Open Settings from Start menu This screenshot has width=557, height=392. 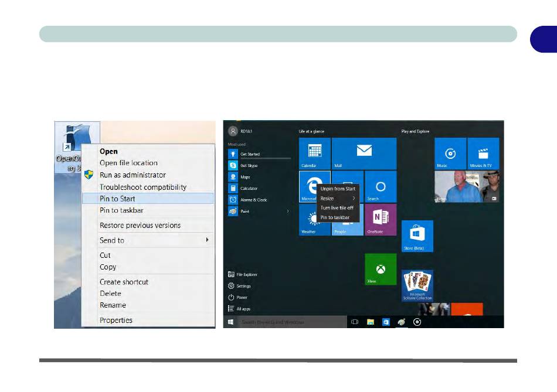[239, 286]
